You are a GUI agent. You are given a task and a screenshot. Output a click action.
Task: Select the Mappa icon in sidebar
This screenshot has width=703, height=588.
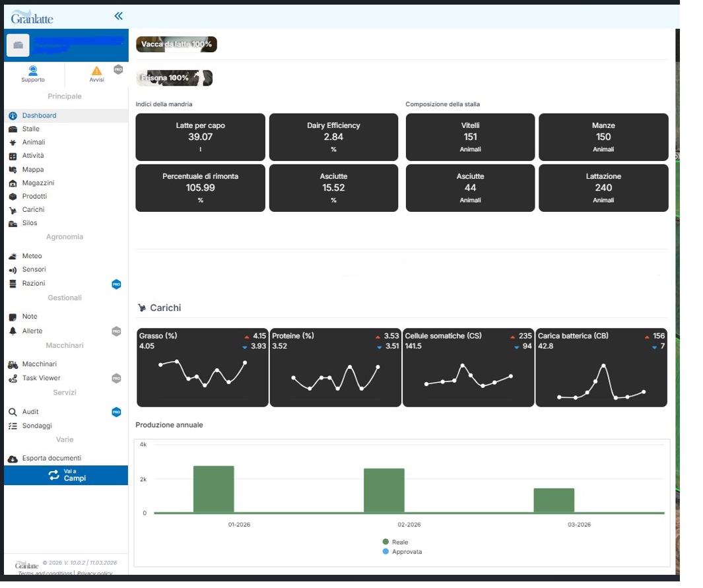[13, 170]
